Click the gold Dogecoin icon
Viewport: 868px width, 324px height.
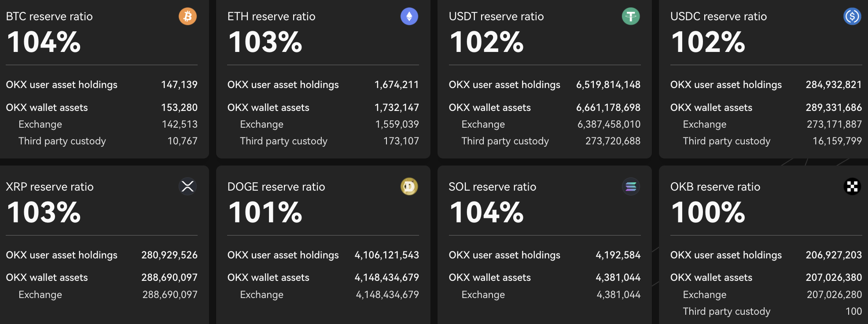point(409,187)
